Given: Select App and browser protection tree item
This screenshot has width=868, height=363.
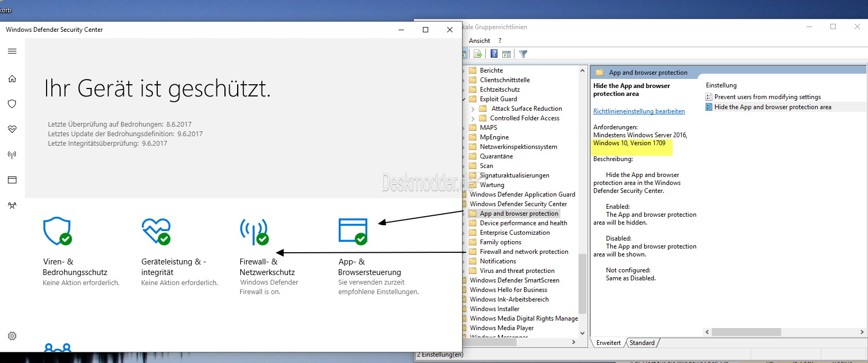Looking at the screenshot, I should (x=519, y=214).
